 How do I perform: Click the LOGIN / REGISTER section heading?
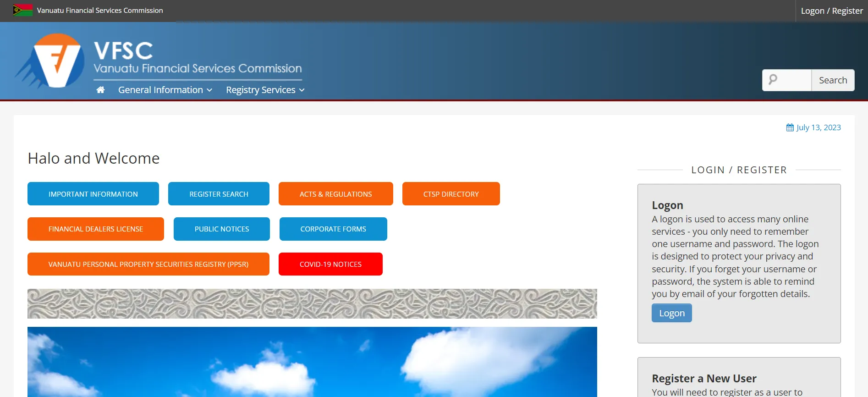[x=739, y=170]
